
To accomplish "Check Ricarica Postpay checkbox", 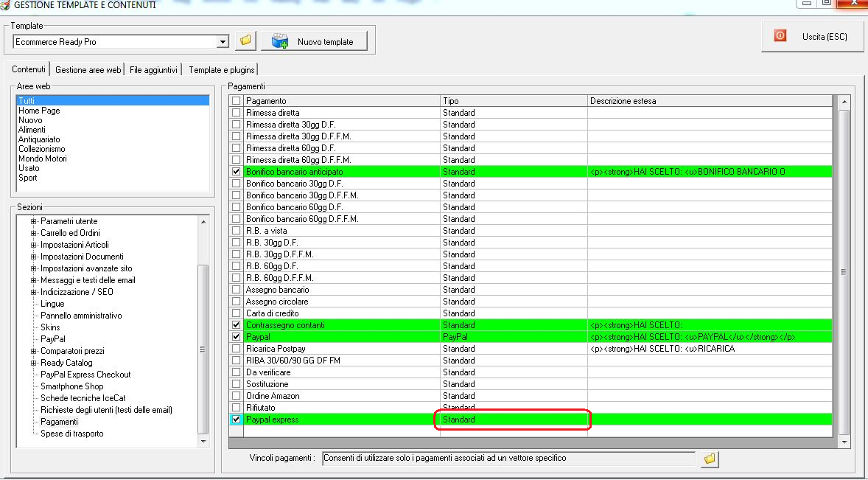I will [x=237, y=349].
